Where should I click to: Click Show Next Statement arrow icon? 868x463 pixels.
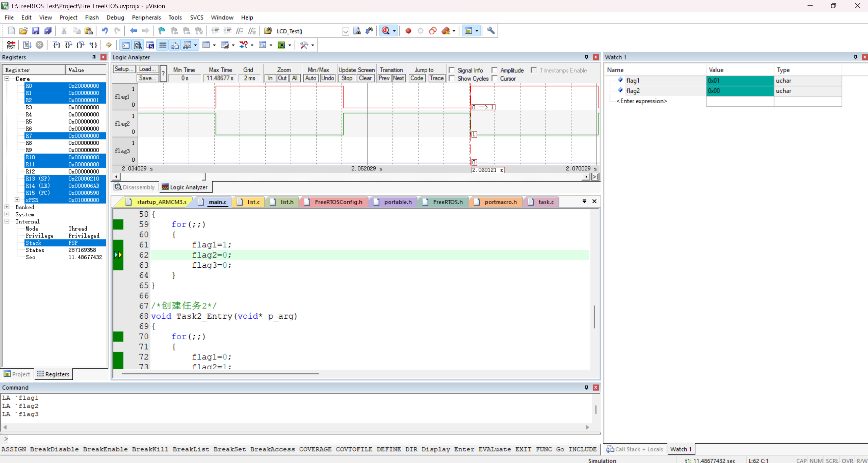109,45
